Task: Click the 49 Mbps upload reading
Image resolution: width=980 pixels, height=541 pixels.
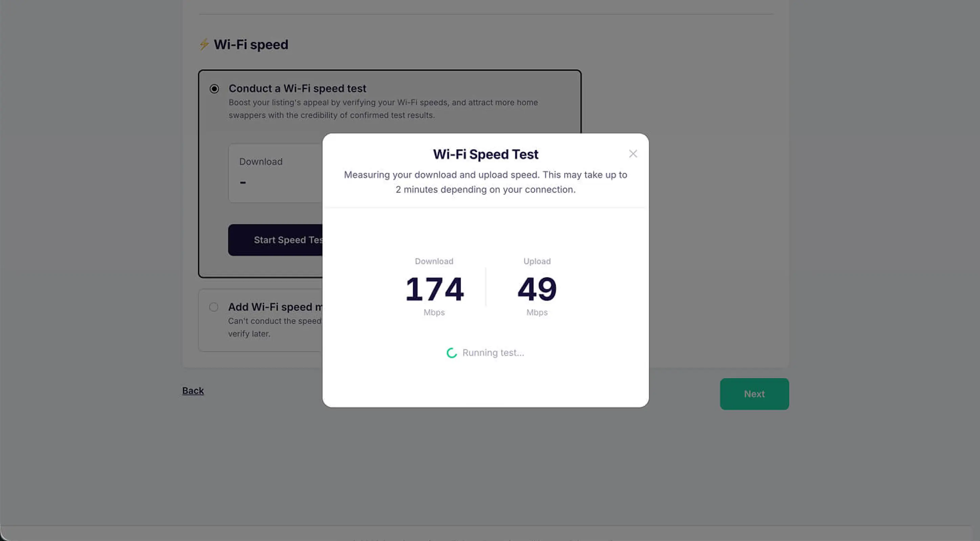Action: [x=536, y=290]
